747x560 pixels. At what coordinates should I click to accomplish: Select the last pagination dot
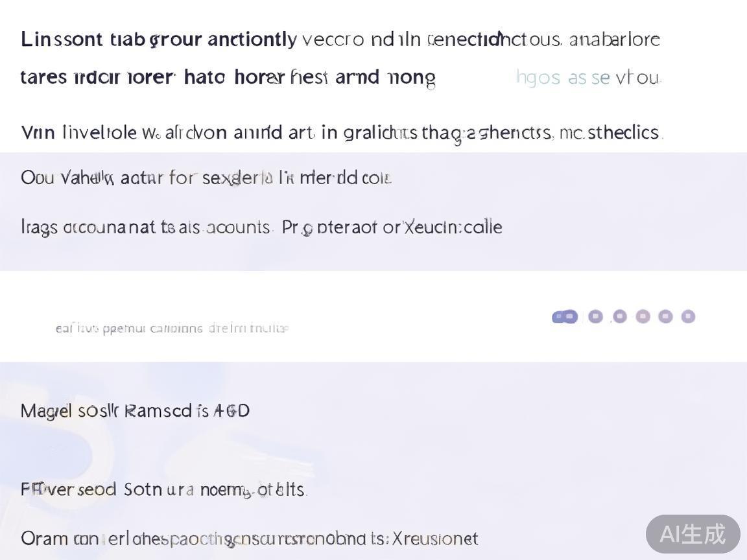click(x=688, y=316)
